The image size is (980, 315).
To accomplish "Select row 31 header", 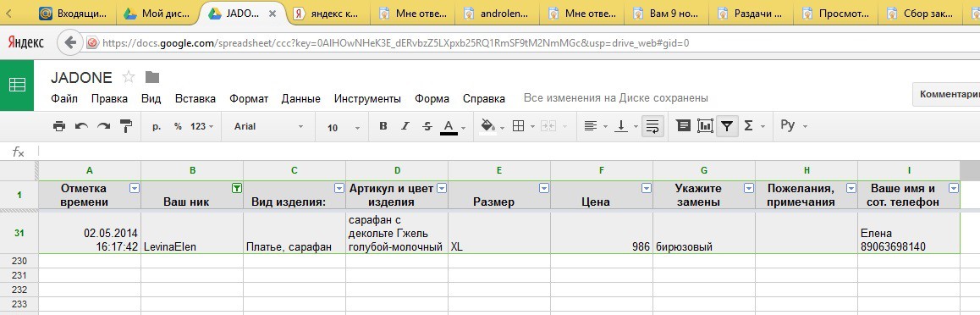I will tap(19, 233).
